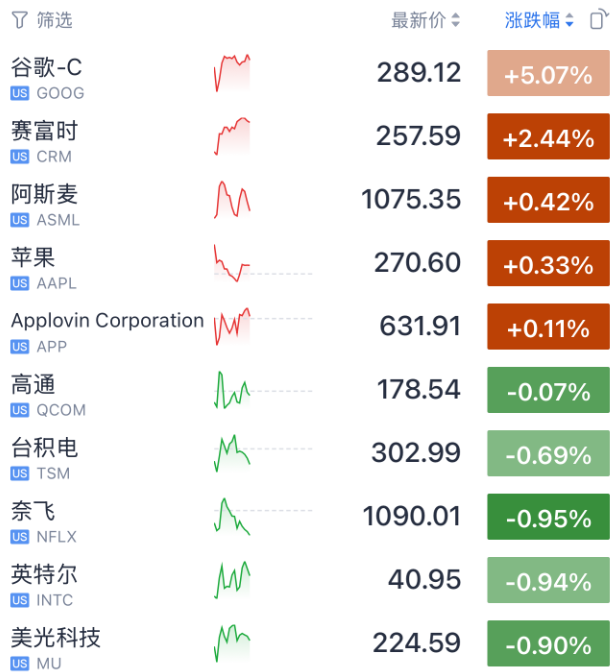
Task: Click the copy/layout icon at top right
Action: tap(598, 20)
